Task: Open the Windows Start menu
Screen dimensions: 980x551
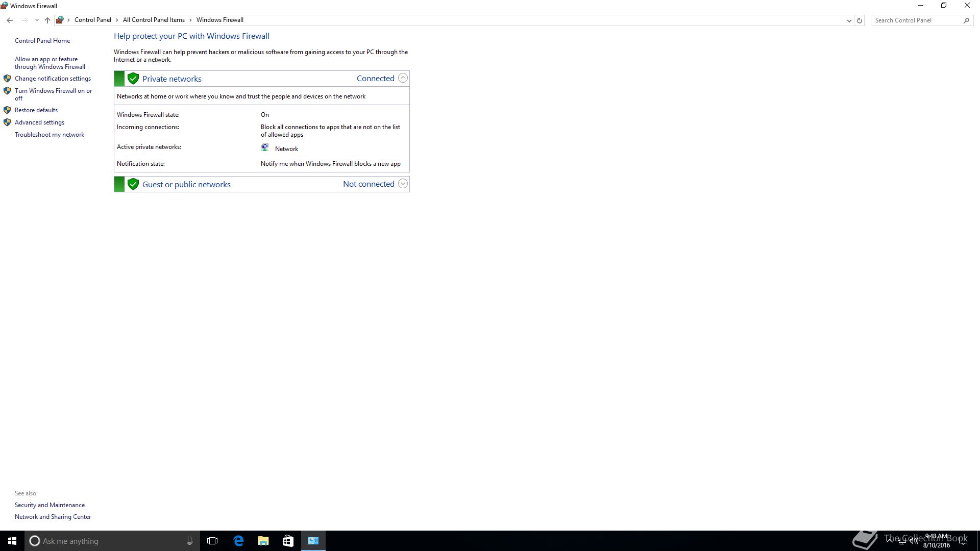Action: coord(12,541)
